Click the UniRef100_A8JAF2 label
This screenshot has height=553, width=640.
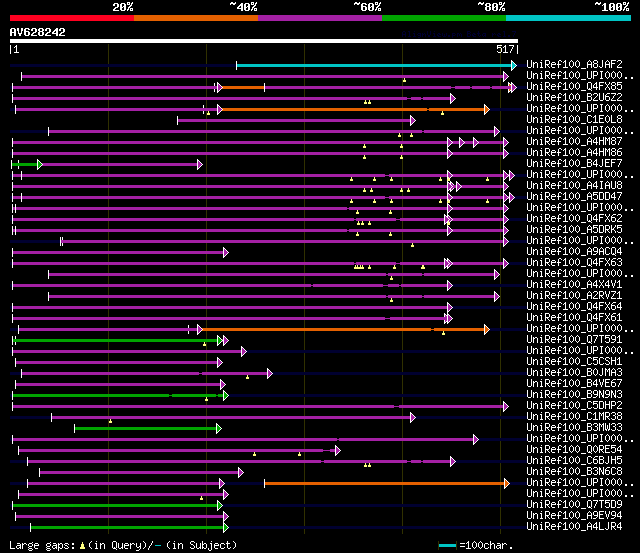pos(574,64)
